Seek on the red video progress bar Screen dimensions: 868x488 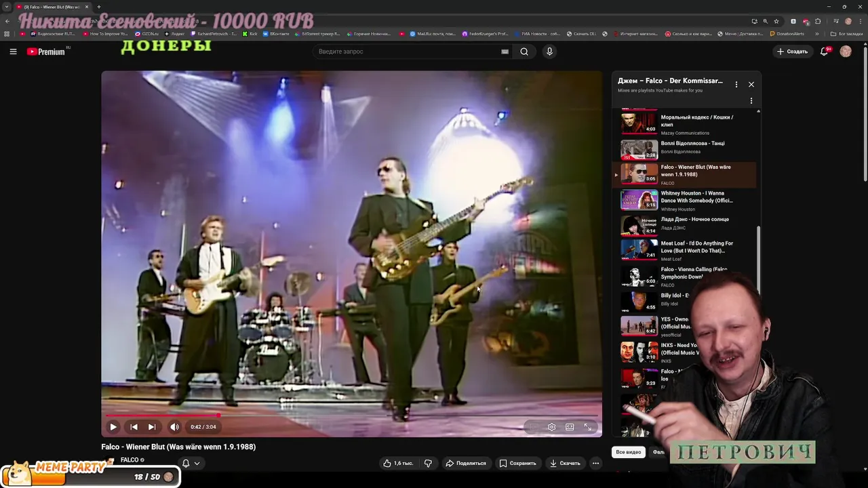(x=351, y=415)
